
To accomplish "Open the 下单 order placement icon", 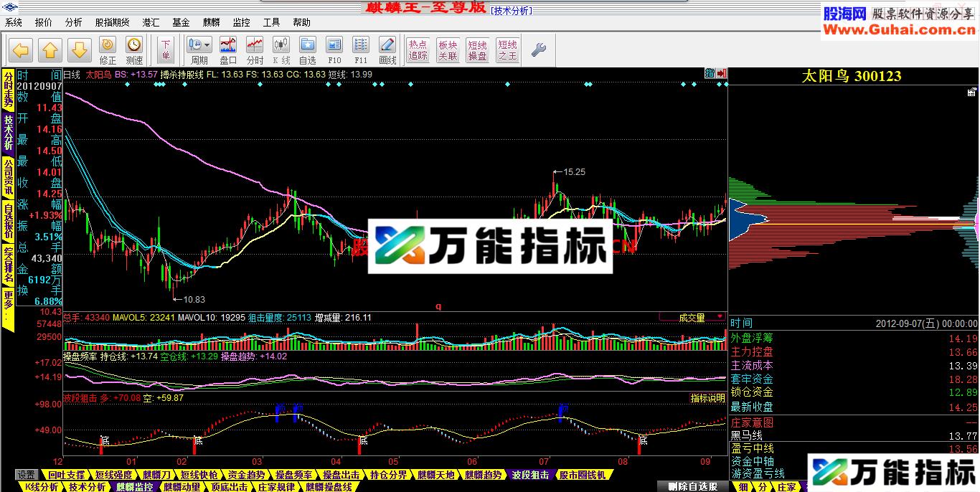I will 166,49.
